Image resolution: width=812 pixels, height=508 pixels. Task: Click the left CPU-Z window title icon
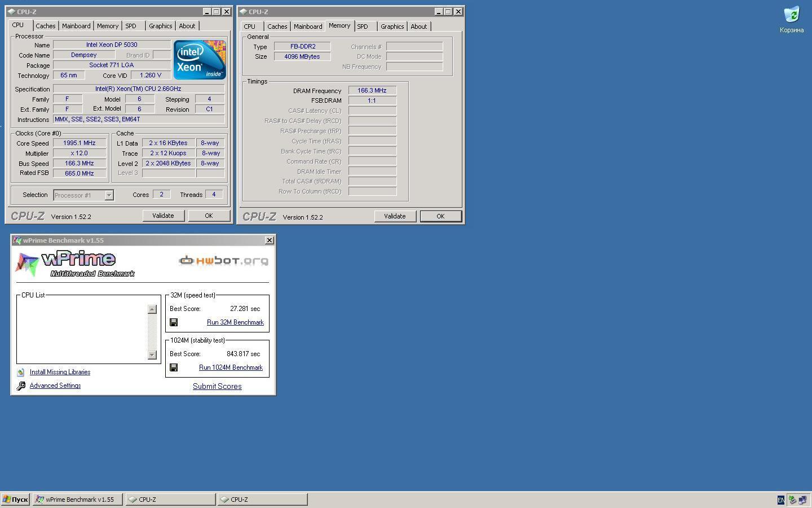tap(11, 11)
